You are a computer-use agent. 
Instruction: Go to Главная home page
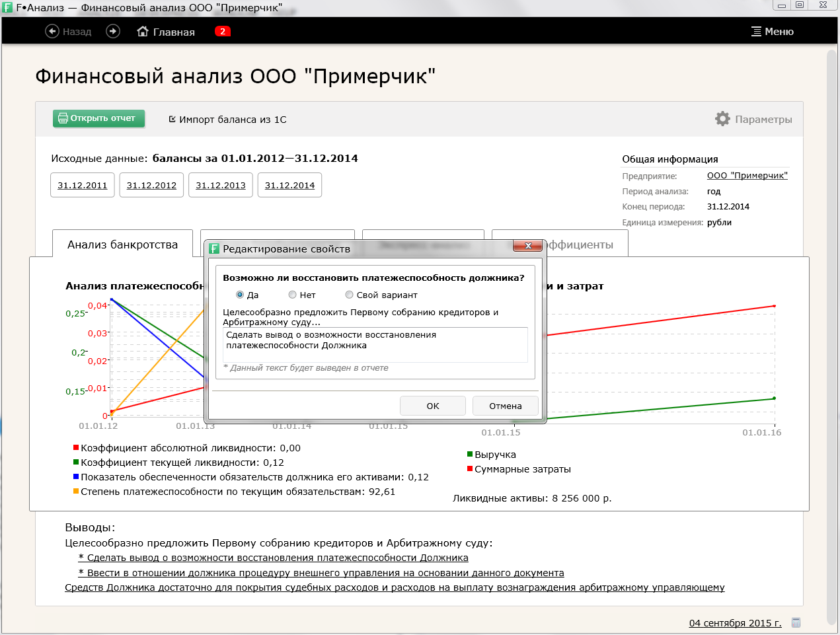coord(166,32)
